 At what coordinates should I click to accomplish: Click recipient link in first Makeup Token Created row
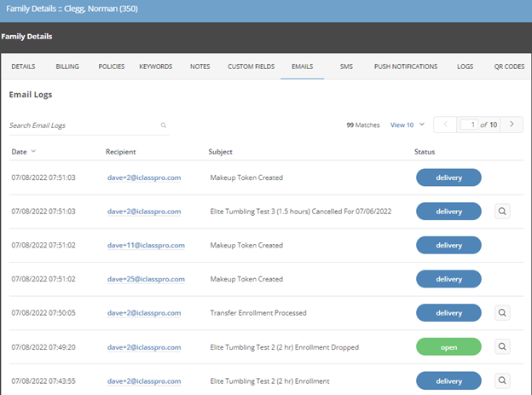(144, 177)
